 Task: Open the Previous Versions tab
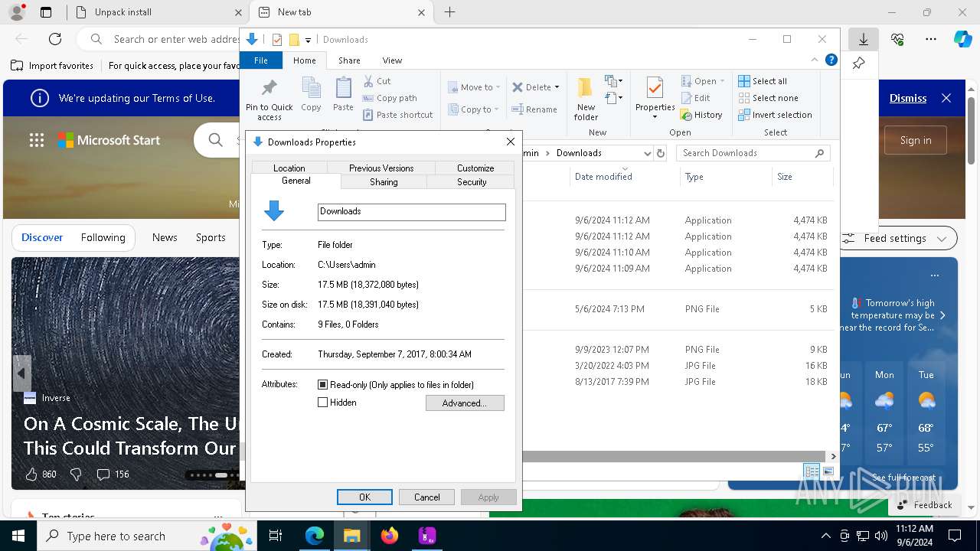click(x=381, y=168)
